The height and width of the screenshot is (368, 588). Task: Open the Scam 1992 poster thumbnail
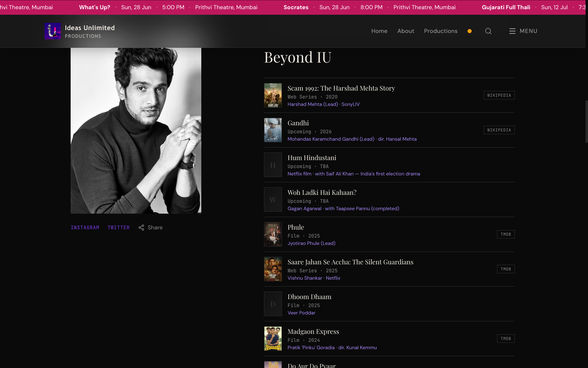(273, 95)
